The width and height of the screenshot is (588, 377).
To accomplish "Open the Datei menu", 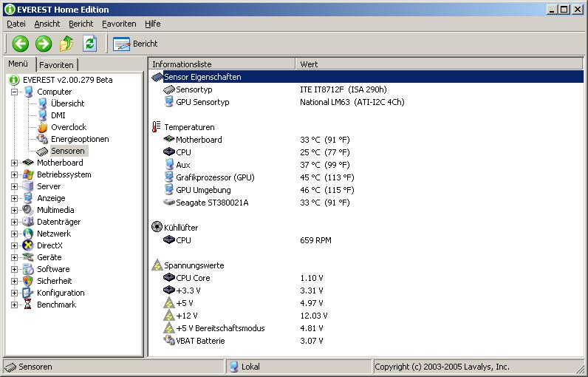I will pos(16,24).
